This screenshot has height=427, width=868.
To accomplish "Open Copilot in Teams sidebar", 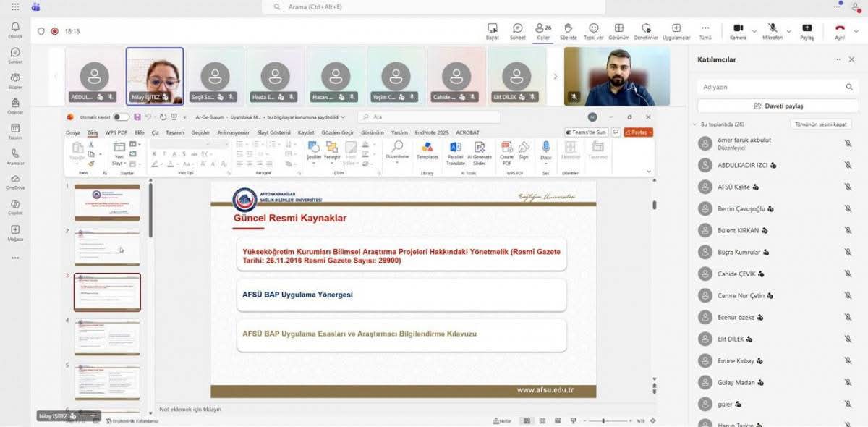I will (15, 207).
